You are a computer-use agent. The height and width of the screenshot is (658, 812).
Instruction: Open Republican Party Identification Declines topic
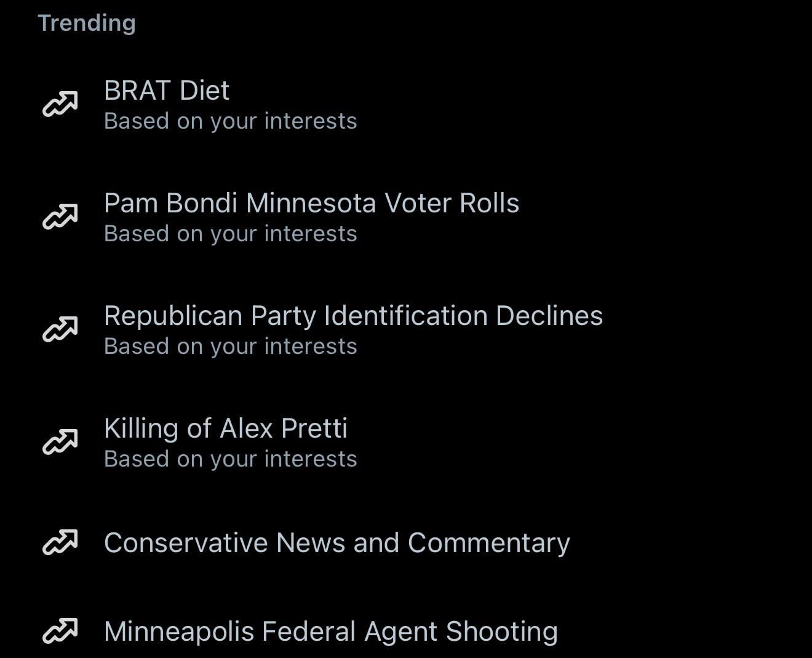tap(353, 316)
